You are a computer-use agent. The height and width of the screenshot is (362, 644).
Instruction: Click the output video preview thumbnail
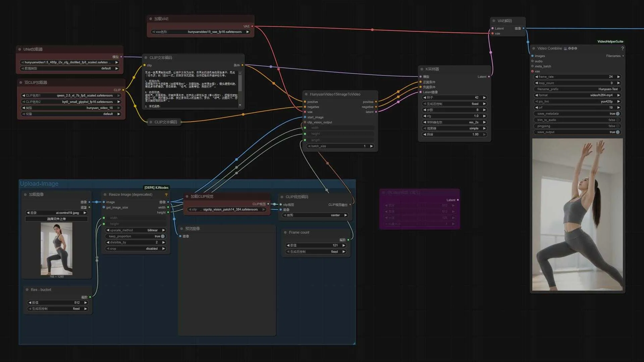coord(577,215)
